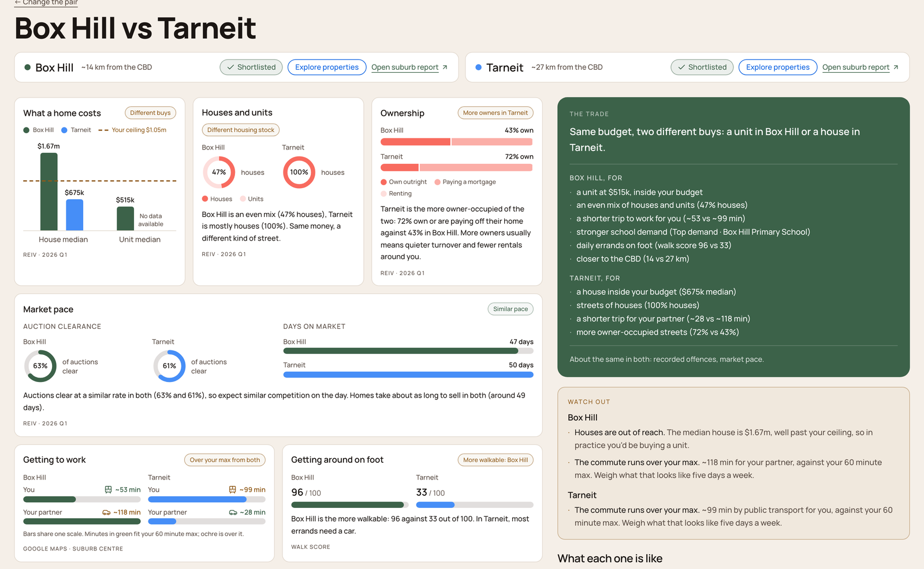
Task: Open Box Hill suburb report link
Action: click(405, 68)
